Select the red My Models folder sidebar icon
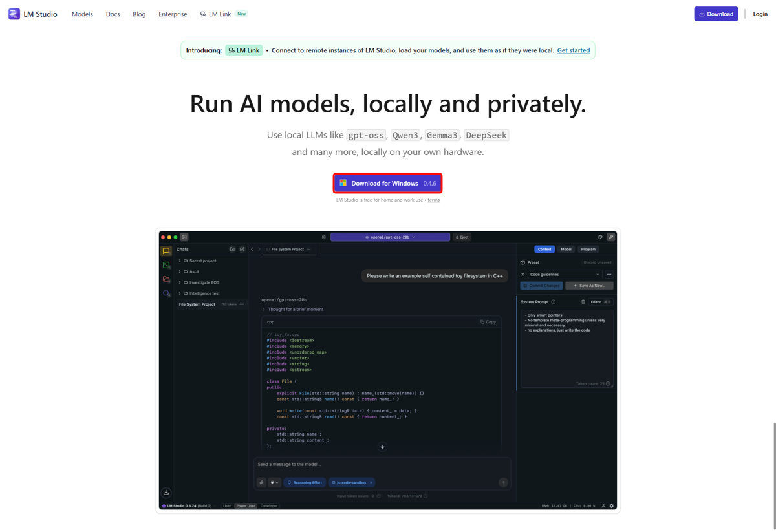The width and height of the screenshot is (776, 532). (x=166, y=279)
